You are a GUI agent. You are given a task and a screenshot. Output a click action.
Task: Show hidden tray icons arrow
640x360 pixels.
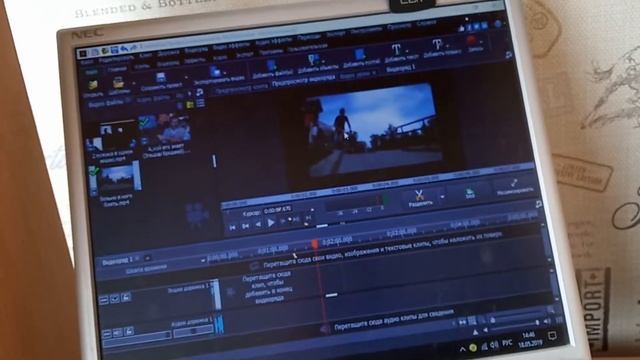(462, 349)
